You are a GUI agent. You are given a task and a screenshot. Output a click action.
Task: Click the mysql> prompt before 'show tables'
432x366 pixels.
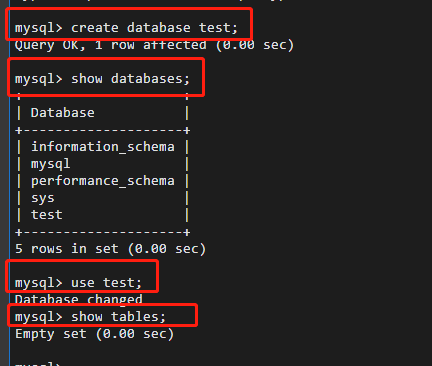click(x=38, y=317)
